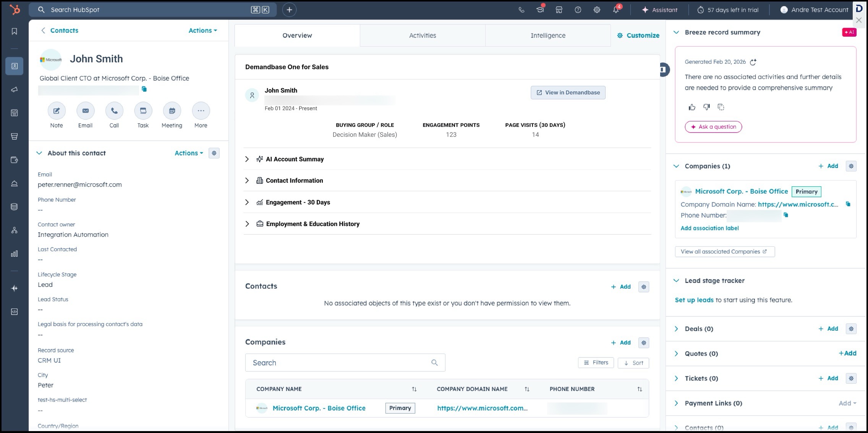The width and height of the screenshot is (868, 433).
Task: Open the Marketplace icon in top bar
Action: tap(559, 10)
